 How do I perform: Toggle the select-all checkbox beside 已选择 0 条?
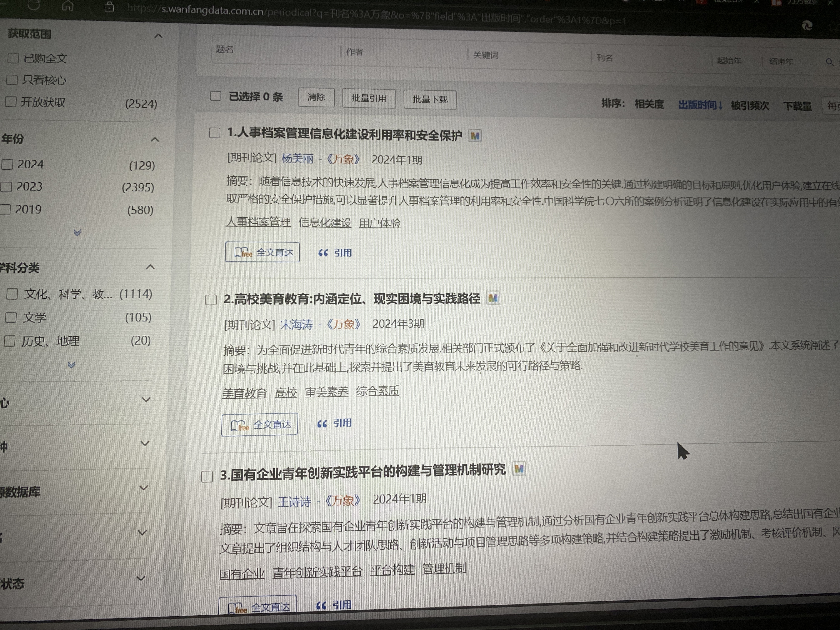(216, 96)
